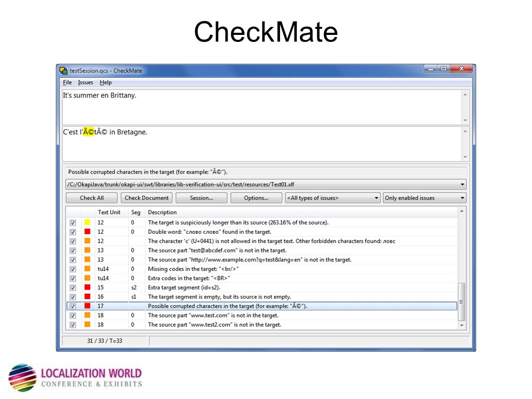Click scroll-up arrow of the issues list

coord(462,211)
